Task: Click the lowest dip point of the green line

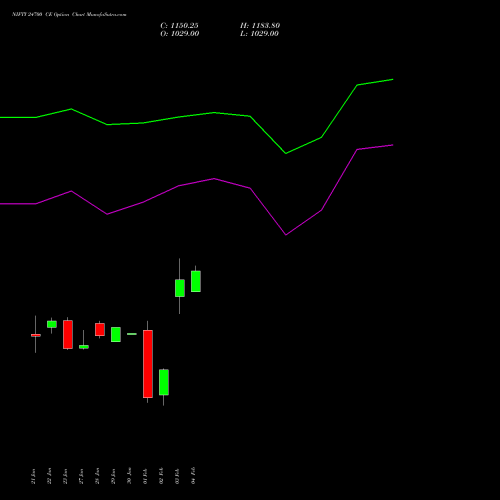Action: coord(286,153)
